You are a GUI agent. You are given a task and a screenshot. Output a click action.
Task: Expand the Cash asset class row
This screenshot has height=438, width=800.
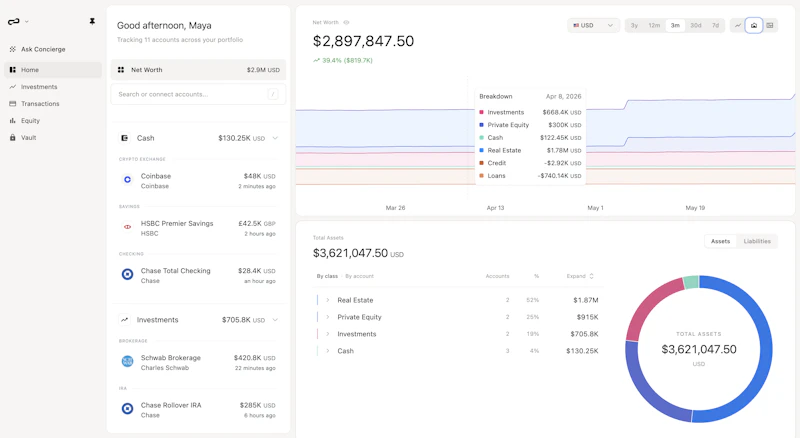tap(328, 351)
